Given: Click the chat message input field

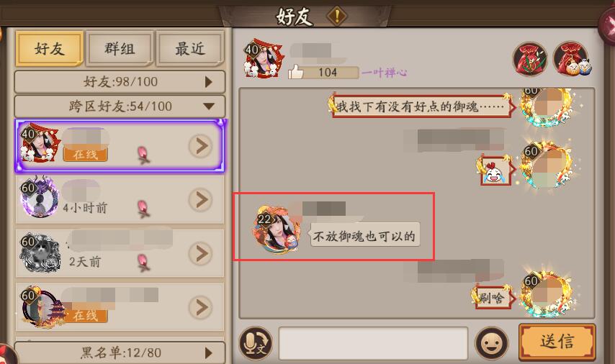Looking at the screenshot, I should (373, 343).
